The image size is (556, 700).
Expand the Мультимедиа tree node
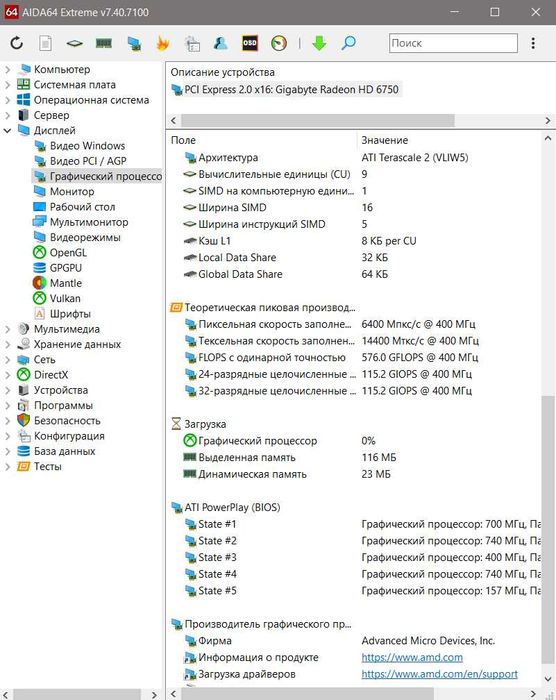7,329
